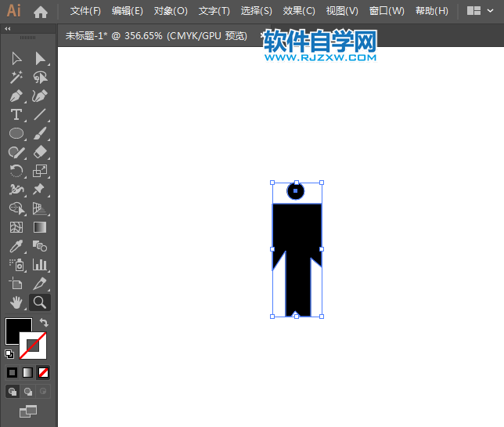Select the Blend tool
The image size is (504, 427).
[x=40, y=246]
